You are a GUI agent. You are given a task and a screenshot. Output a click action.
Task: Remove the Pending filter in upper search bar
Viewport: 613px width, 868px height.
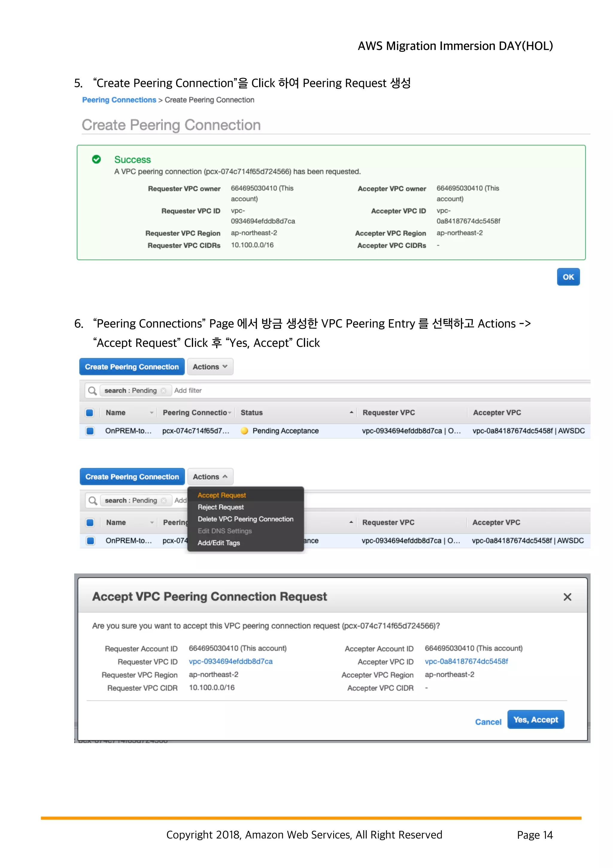(163, 391)
